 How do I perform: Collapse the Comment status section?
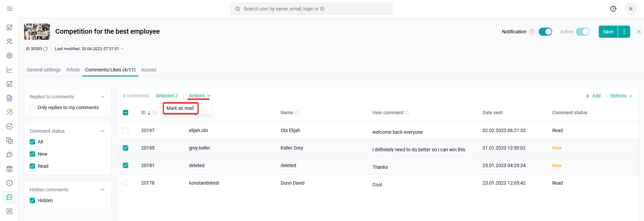(103, 131)
